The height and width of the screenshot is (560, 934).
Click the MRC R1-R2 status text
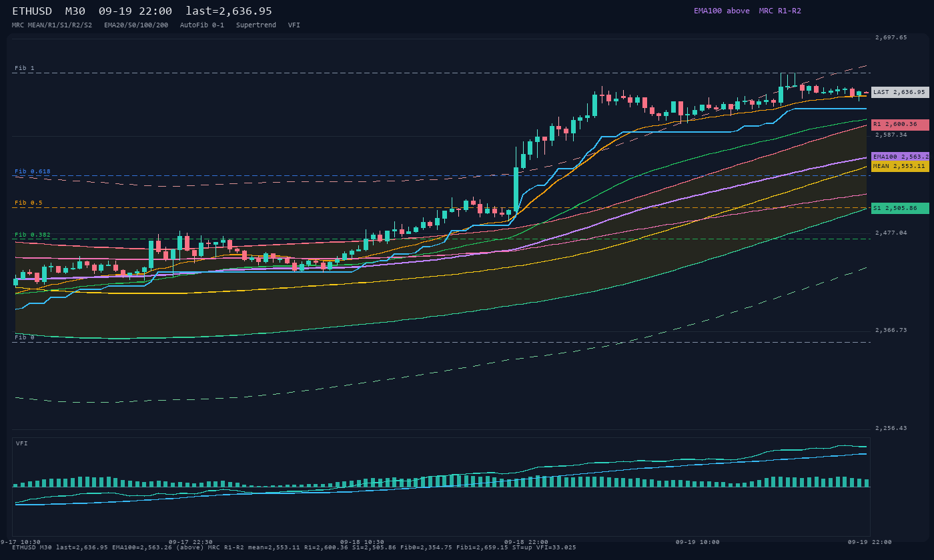(780, 11)
